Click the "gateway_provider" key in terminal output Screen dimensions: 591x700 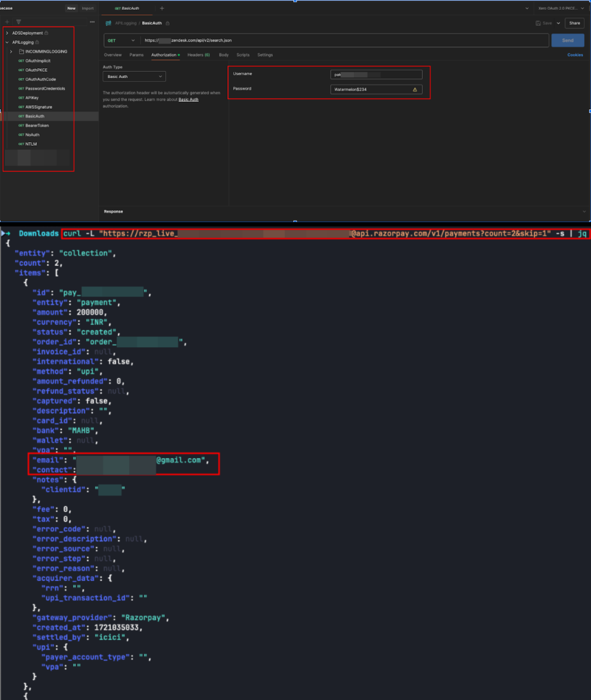click(72, 618)
